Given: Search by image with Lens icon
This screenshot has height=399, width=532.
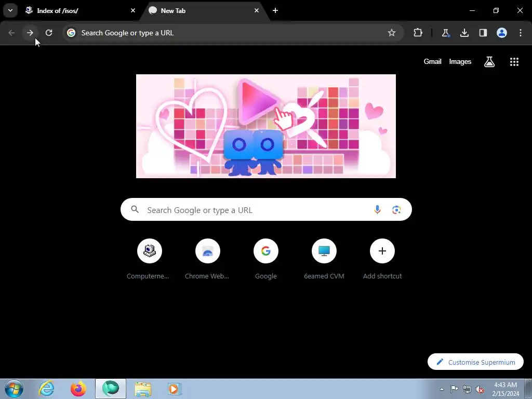Looking at the screenshot, I should [396, 210].
